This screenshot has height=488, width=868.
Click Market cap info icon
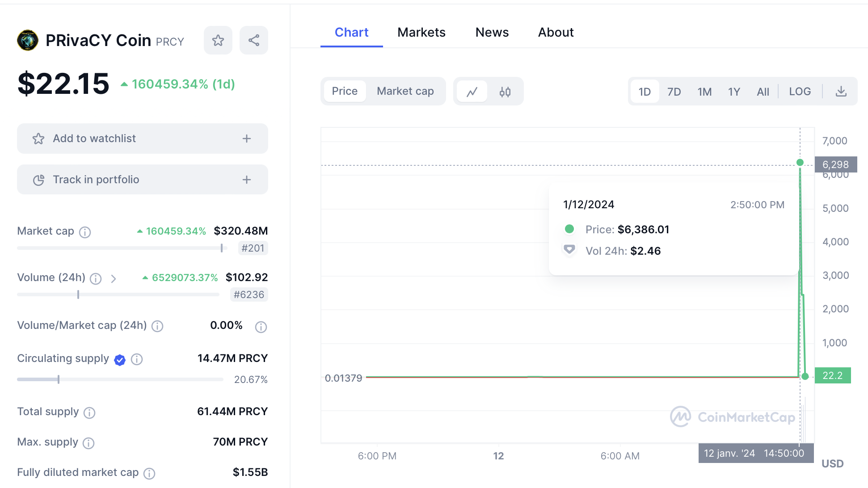pyautogui.click(x=85, y=232)
